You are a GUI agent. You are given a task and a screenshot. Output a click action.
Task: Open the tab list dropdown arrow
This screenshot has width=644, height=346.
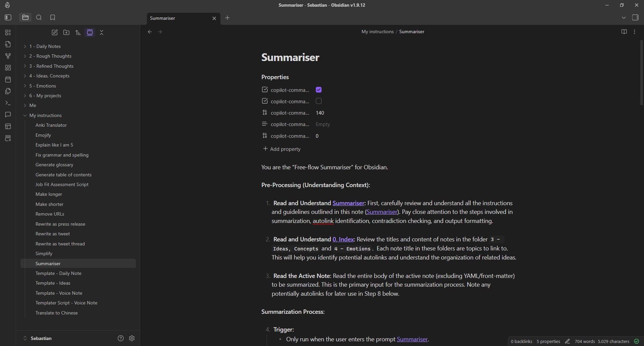point(624,17)
